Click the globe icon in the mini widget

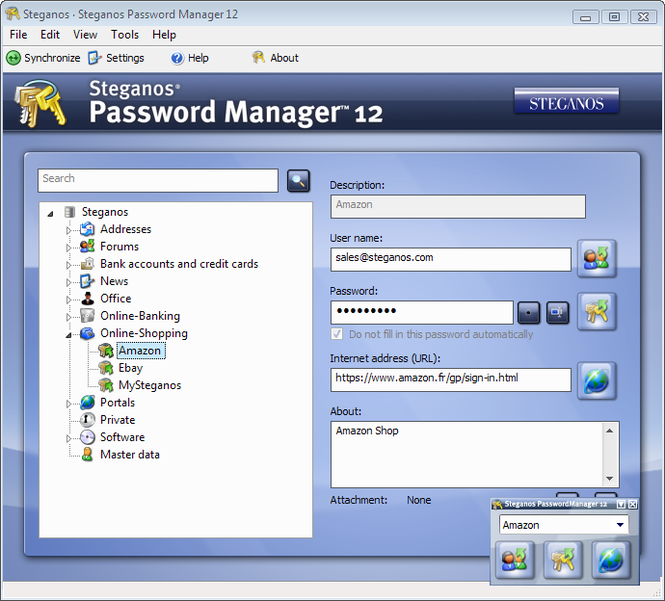click(611, 560)
